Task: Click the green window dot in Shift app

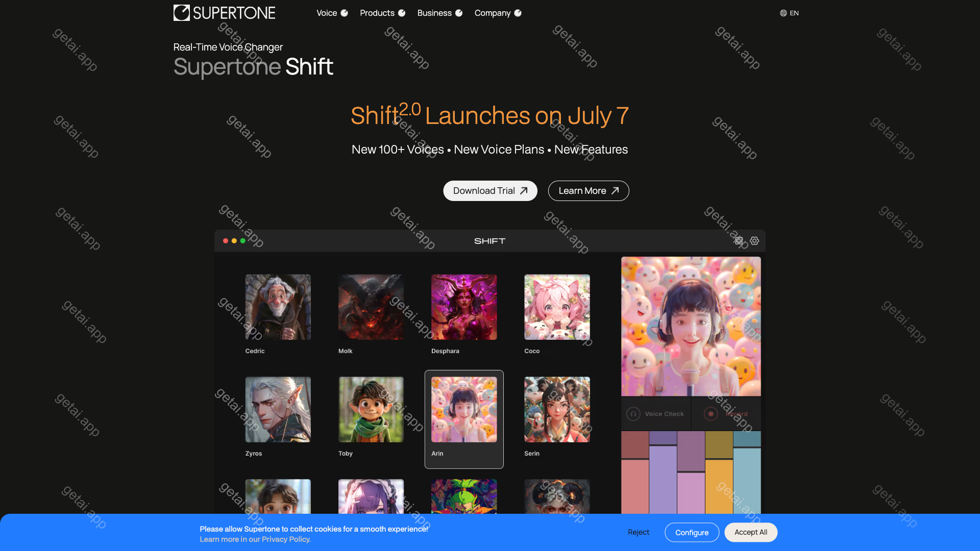Action: click(x=243, y=241)
